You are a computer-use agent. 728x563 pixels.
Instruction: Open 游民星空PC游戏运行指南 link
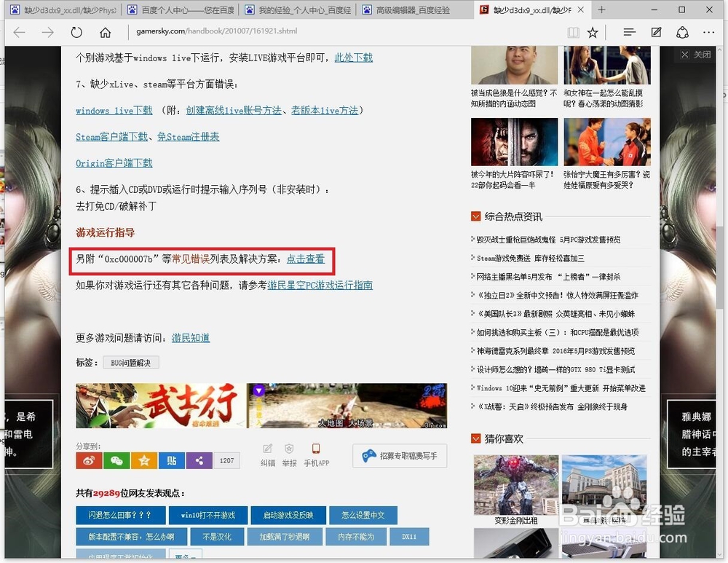[x=320, y=286]
